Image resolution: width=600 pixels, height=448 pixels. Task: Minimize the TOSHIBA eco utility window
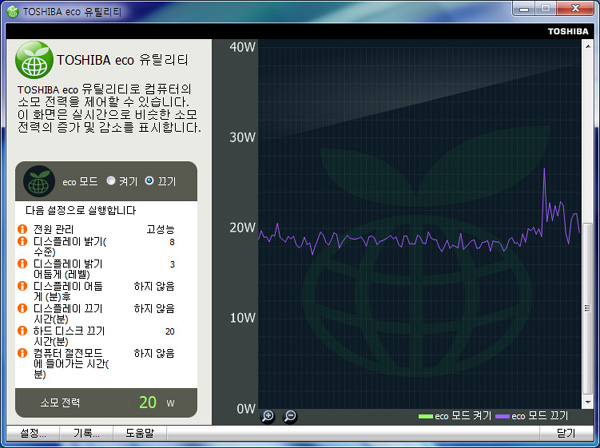click(x=524, y=8)
